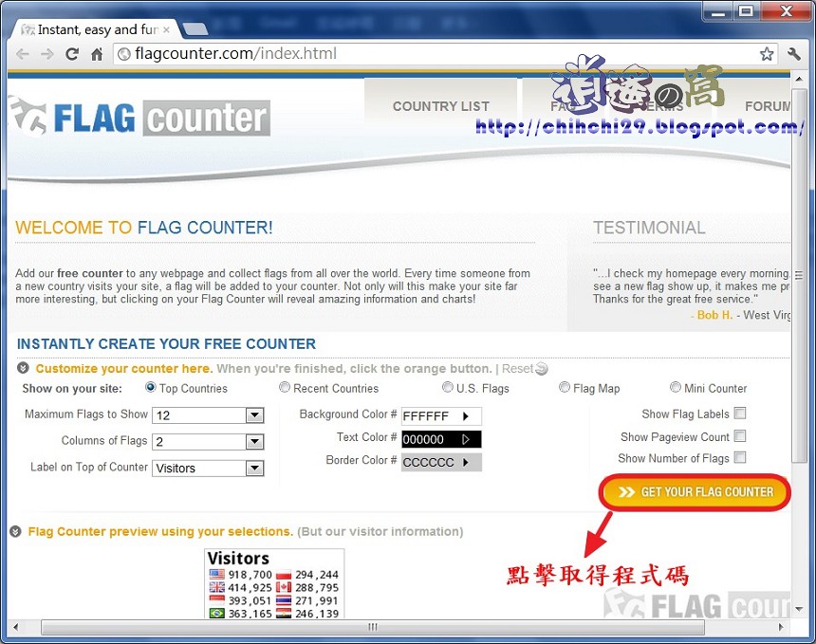Click the browser back navigation arrow
The width and height of the screenshot is (816, 644).
pos(21,54)
